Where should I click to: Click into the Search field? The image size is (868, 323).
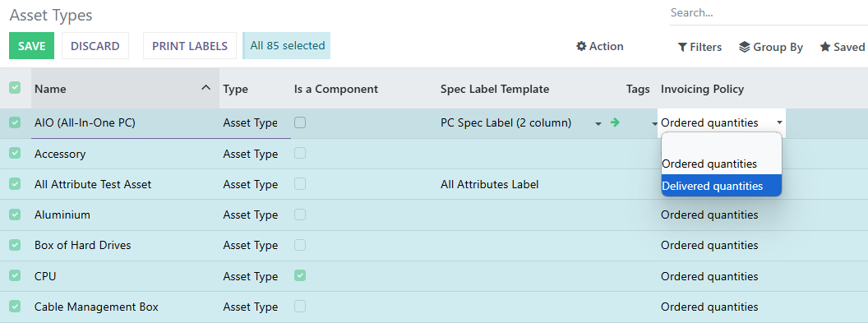769,12
